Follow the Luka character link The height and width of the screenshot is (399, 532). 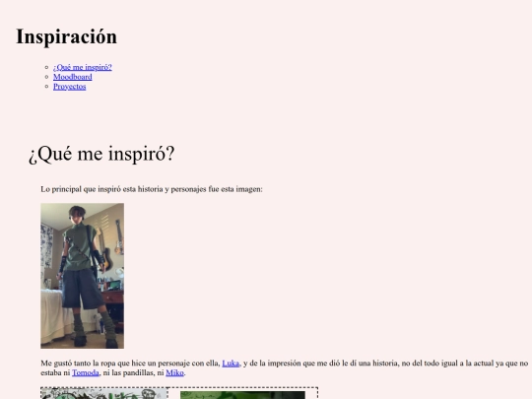231,364
